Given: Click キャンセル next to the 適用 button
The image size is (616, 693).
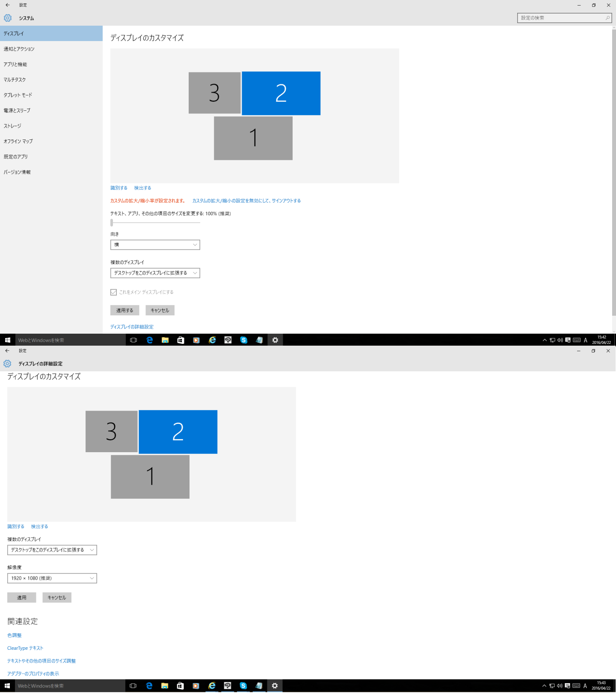Looking at the screenshot, I should coord(57,598).
